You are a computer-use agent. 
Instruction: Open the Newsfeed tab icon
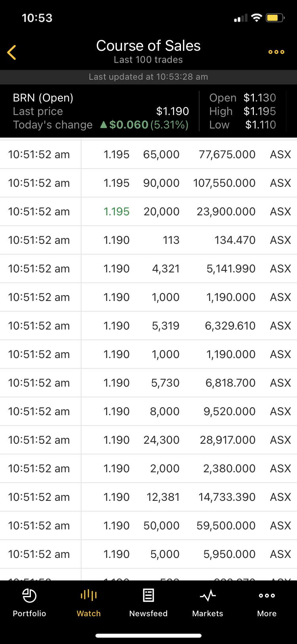(x=148, y=595)
